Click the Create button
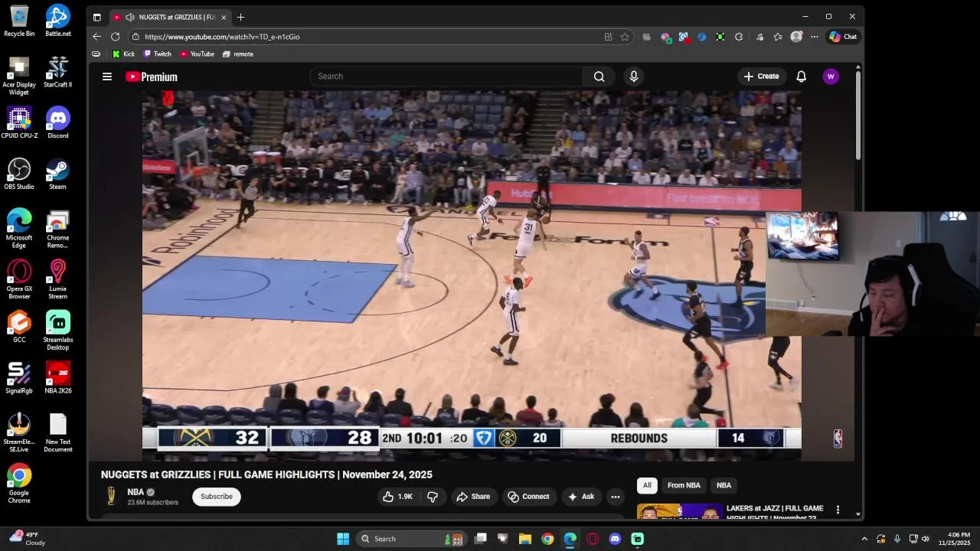 [x=761, y=77]
